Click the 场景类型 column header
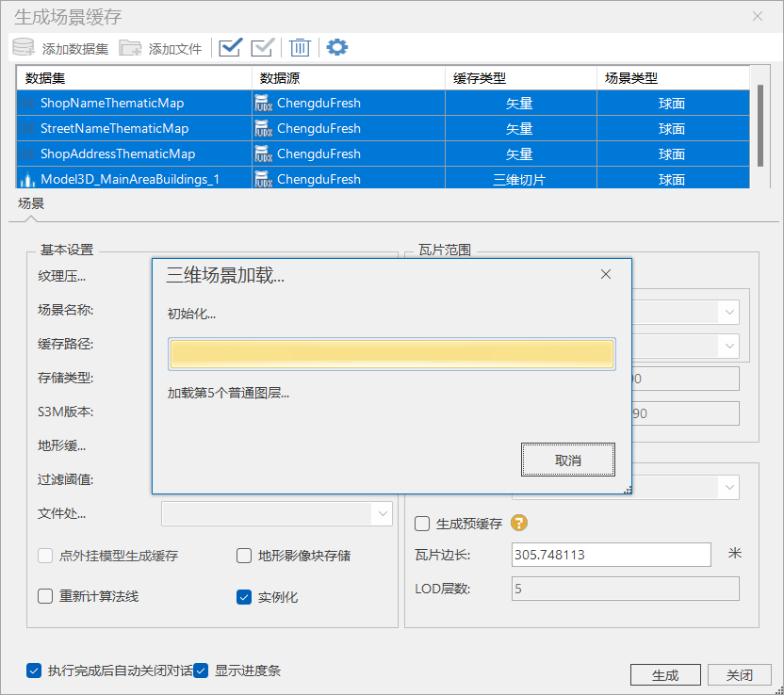Viewport: 784px width, 695px height. pos(673,78)
